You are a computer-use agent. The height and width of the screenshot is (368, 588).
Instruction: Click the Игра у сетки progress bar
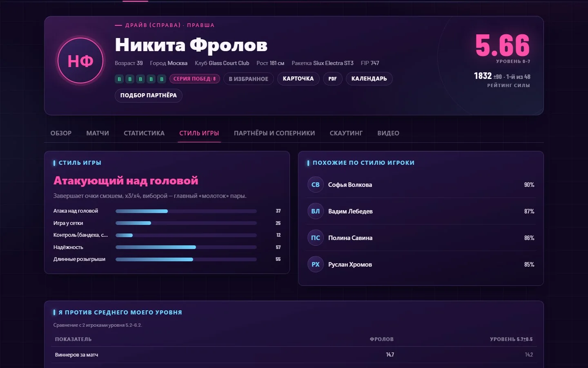pyautogui.click(x=186, y=223)
